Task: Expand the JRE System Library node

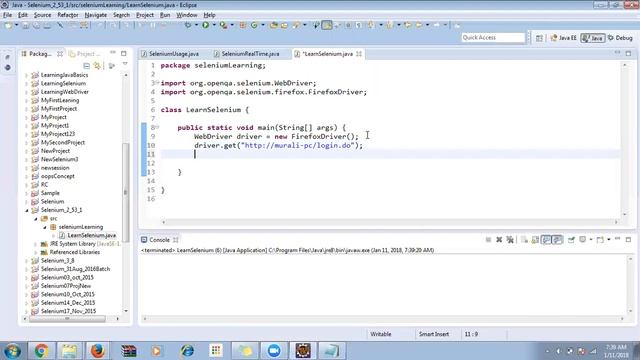Action: (x=36, y=244)
